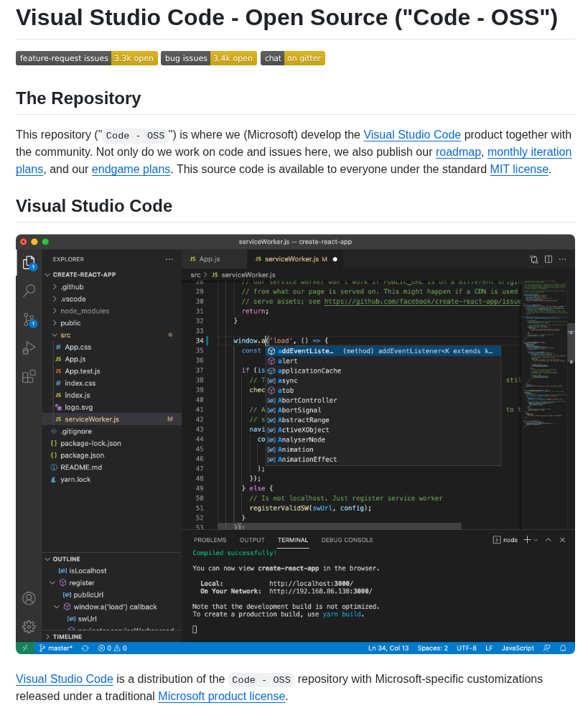Expand the .github folder
The image size is (588, 708).
pos(55,287)
